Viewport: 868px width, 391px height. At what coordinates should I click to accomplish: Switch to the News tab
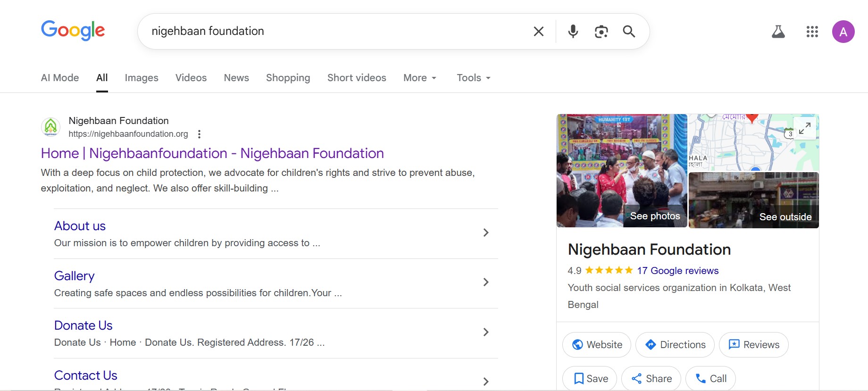(236, 78)
